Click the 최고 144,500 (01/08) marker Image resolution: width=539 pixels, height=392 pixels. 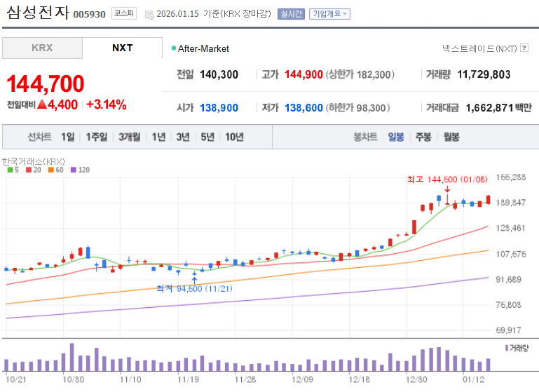(x=447, y=179)
